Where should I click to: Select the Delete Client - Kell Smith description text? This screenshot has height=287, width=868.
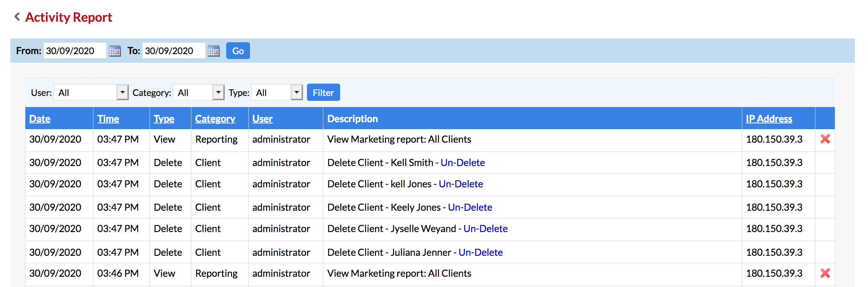tap(380, 163)
